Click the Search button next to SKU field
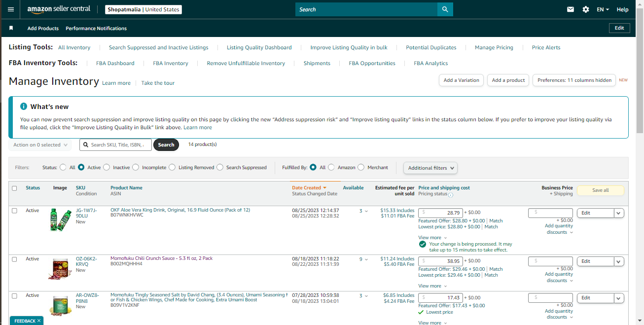The image size is (644, 325). 166,145
